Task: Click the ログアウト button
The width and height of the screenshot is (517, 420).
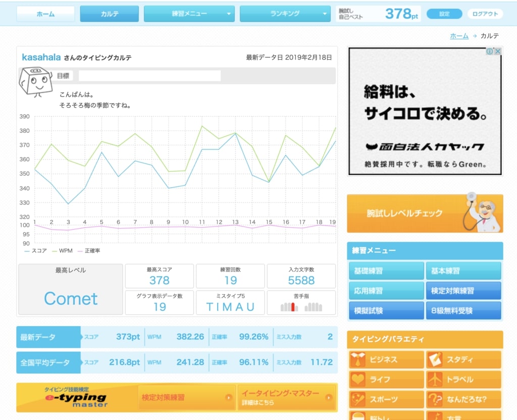Action: click(x=485, y=14)
